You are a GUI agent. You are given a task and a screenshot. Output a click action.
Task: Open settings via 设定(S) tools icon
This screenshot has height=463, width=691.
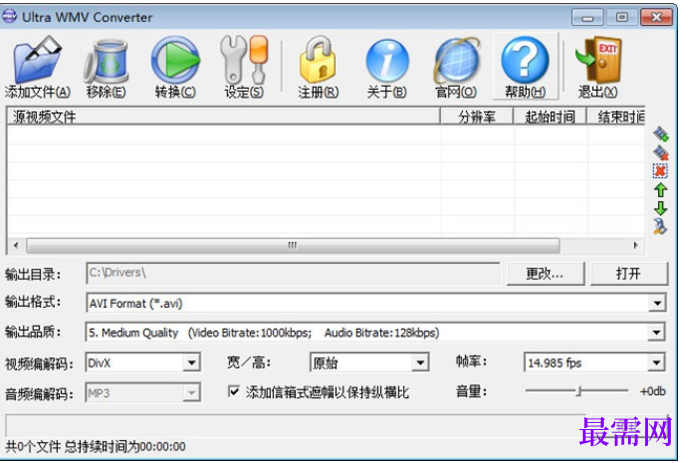point(244,60)
